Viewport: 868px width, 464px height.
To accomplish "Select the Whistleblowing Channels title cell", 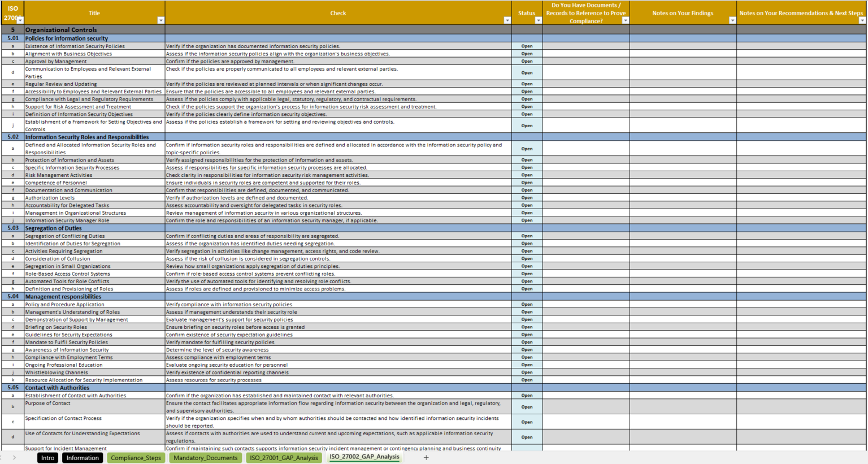I will [94, 372].
